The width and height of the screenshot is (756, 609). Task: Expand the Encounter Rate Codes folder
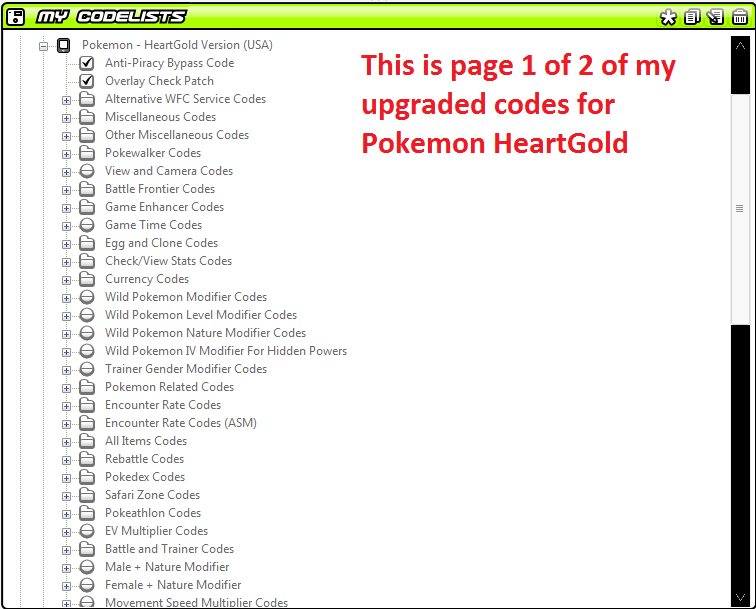67,406
